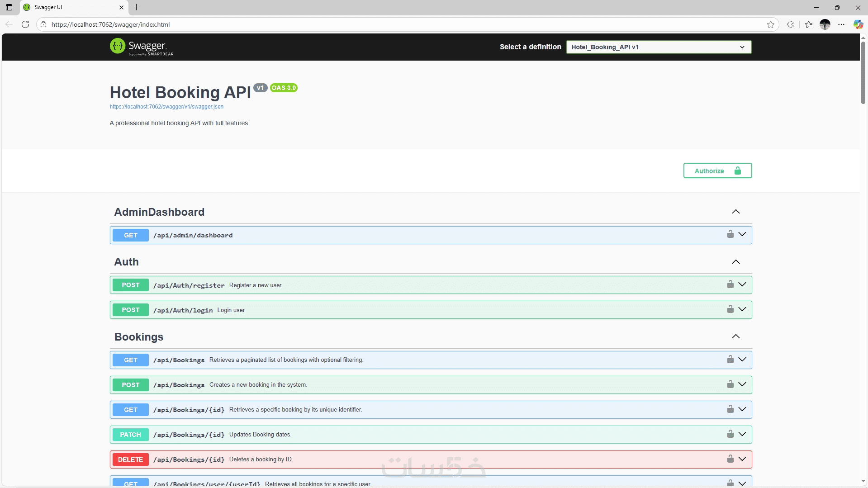The image size is (868, 488).
Task: Click 'Creates a new booking in the system.' text
Action: (258, 385)
